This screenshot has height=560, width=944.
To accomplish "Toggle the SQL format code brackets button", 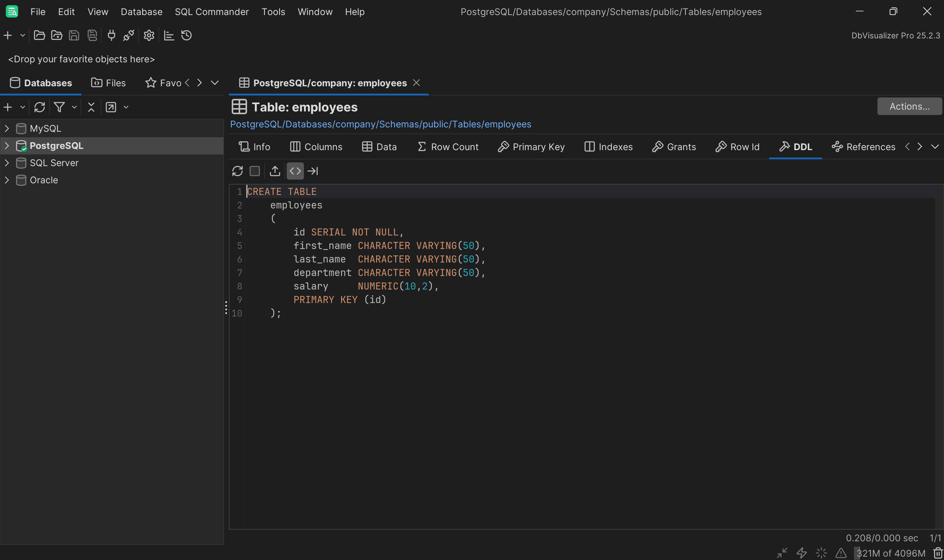I will click(295, 171).
